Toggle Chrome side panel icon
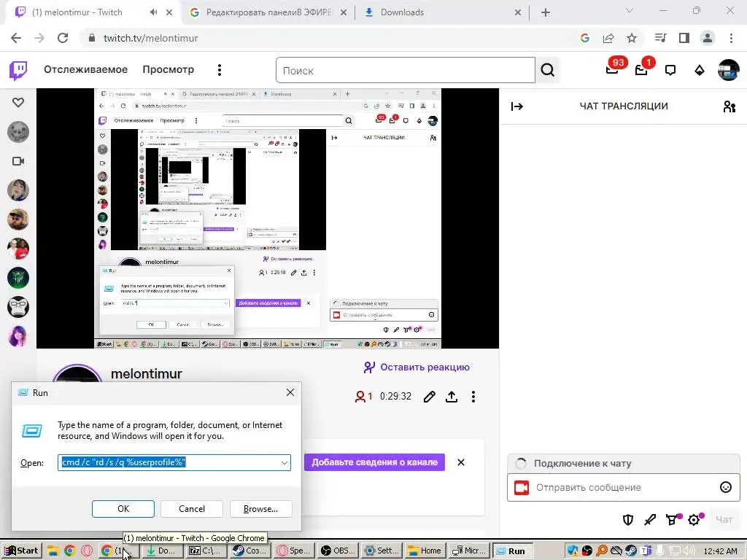 684,38
